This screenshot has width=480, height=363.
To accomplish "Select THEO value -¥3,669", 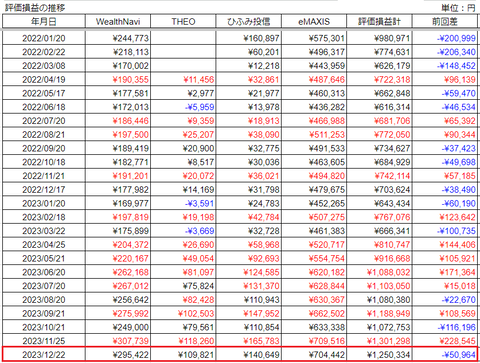I will [199, 231].
